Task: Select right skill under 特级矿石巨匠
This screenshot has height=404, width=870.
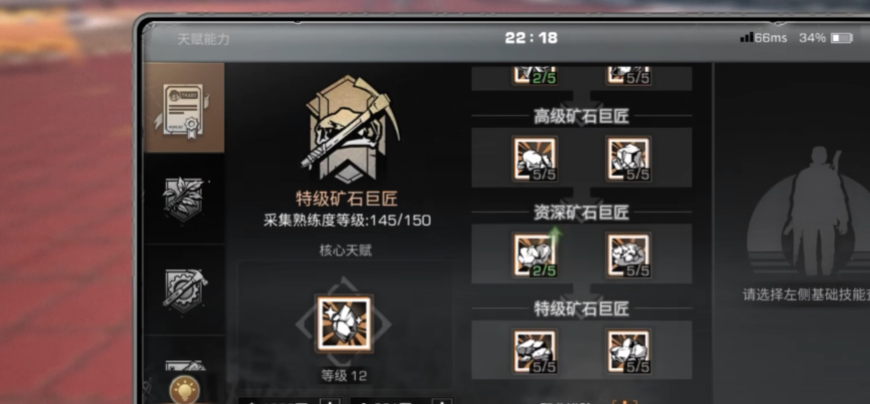Action: [629, 352]
